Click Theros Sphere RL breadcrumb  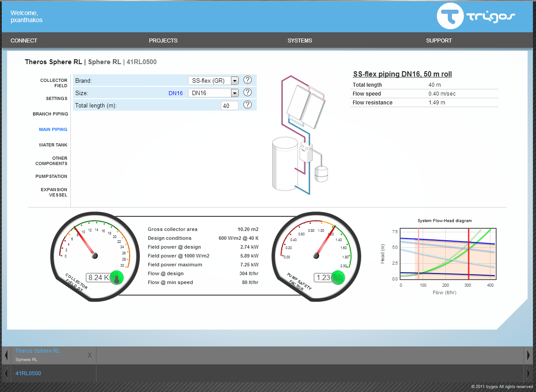(54, 62)
